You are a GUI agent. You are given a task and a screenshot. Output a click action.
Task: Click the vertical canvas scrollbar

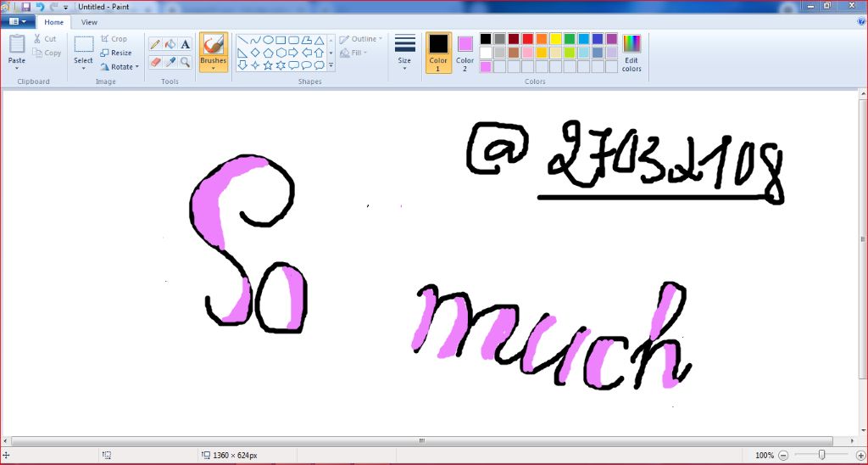[x=862, y=239]
